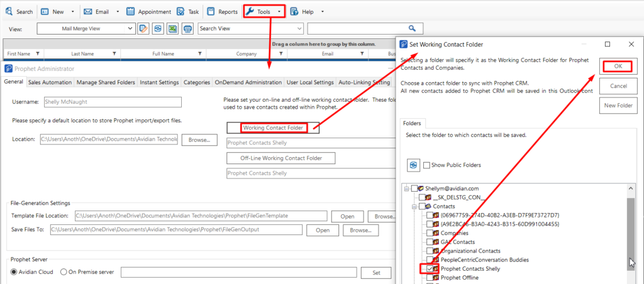644x284 pixels.
Task: Open the New dropdown arrow
Action: pyautogui.click(x=73, y=11)
